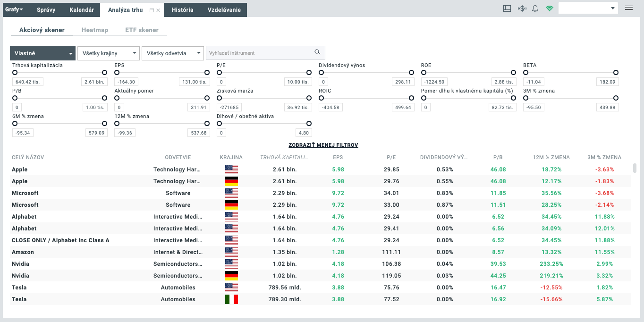Click the green connection status icon

click(x=549, y=8)
